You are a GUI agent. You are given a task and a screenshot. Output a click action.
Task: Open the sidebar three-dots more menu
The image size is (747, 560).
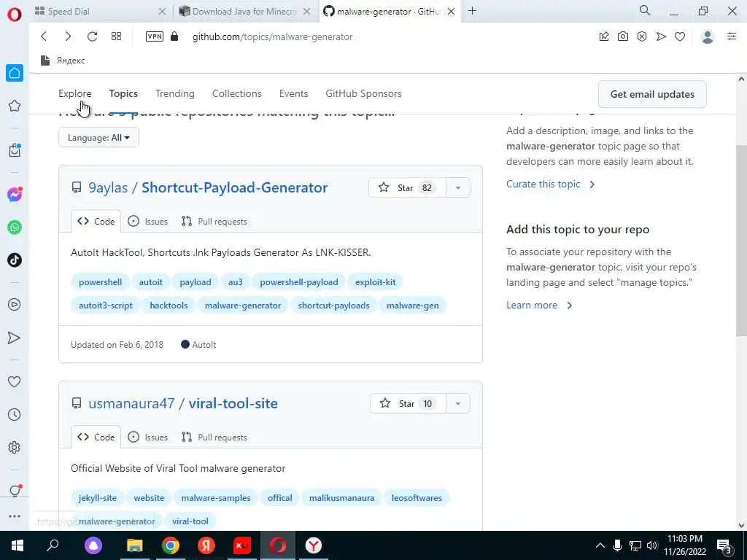[x=15, y=516]
